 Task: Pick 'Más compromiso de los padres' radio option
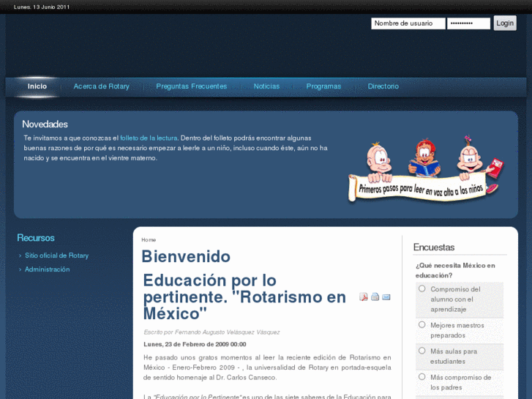[x=422, y=376]
